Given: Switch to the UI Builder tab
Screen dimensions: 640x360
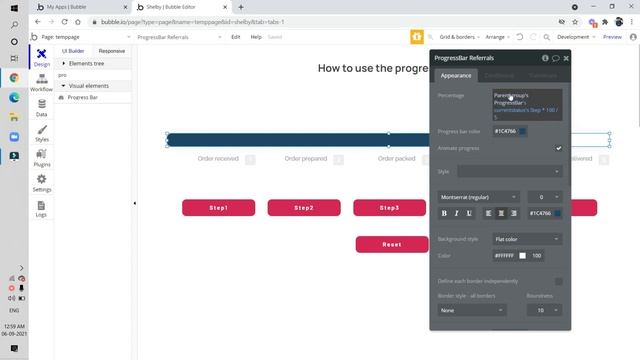Looking at the screenshot, I should tap(73, 51).
